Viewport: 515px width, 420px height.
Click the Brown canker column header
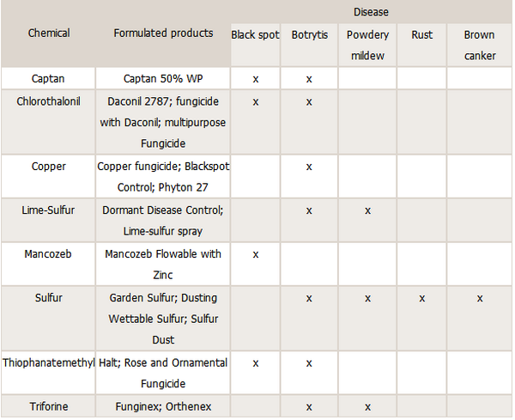point(479,45)
